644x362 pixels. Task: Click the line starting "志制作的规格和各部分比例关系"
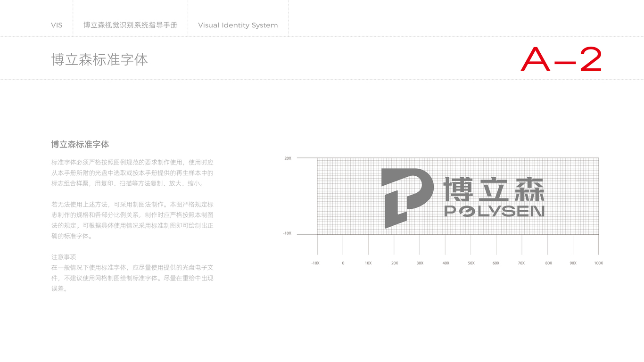click(132, 215)
